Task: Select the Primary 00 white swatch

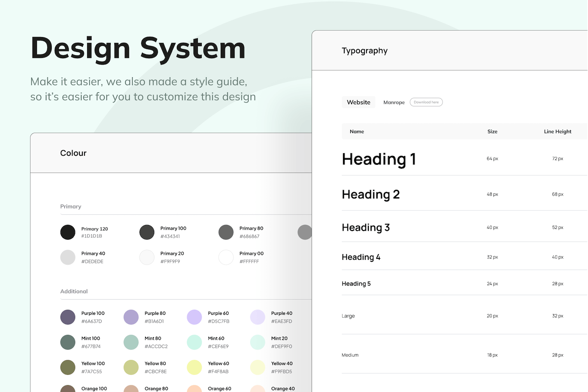Action: pos(226,257)
